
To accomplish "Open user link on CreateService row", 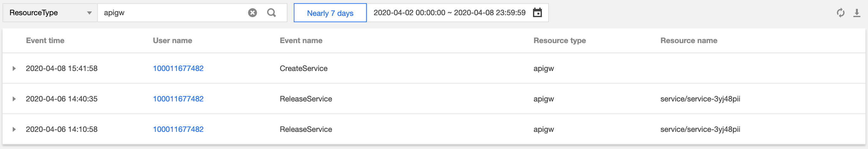I will [x=178, y=68].
